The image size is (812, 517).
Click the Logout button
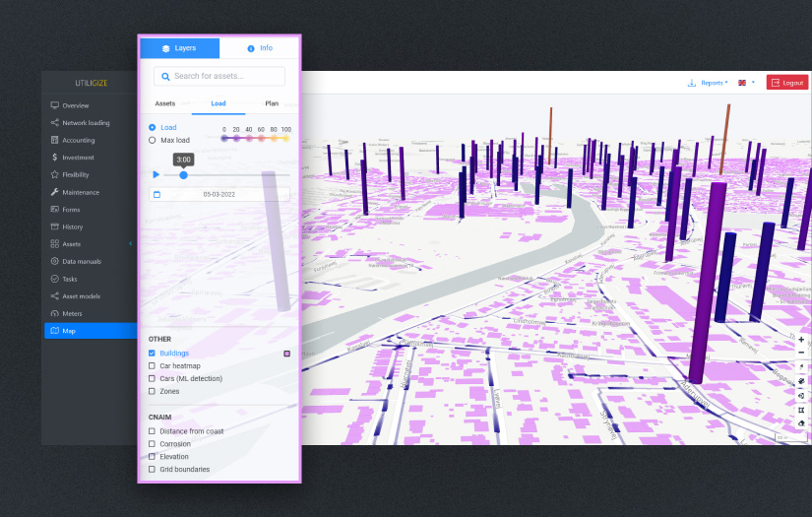pyautogui.click(x=787, y=83)
